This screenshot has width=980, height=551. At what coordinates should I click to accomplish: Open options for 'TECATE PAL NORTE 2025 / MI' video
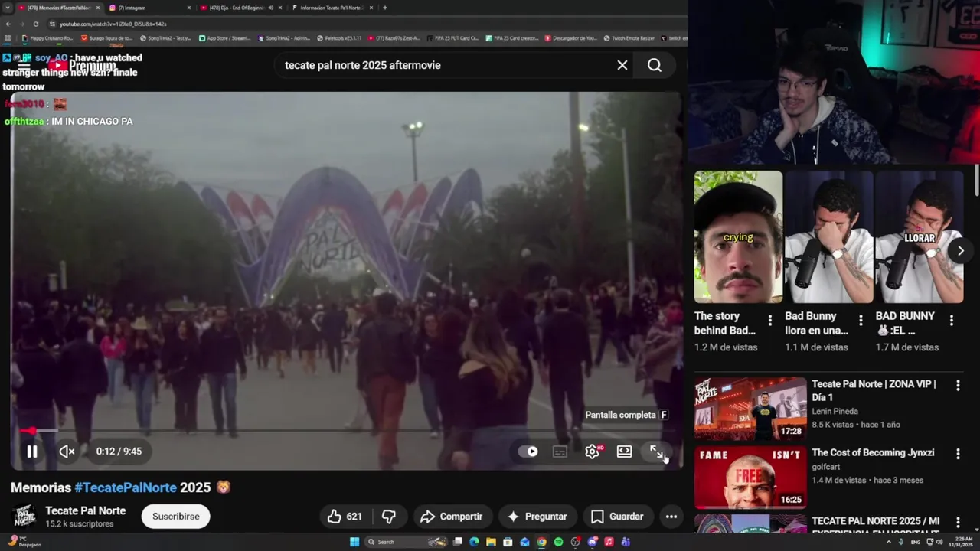(x=958, y=523)
